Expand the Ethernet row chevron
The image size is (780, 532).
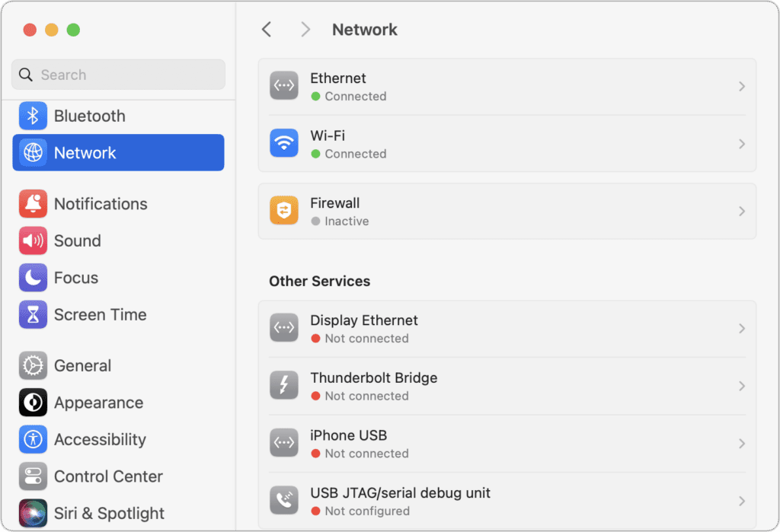(x=741, y=87)
